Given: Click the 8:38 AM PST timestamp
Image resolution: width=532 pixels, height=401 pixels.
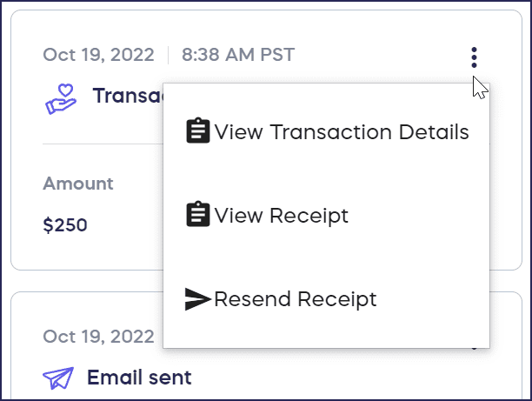Looking at the screenshot, I should [x=238, y=55].
